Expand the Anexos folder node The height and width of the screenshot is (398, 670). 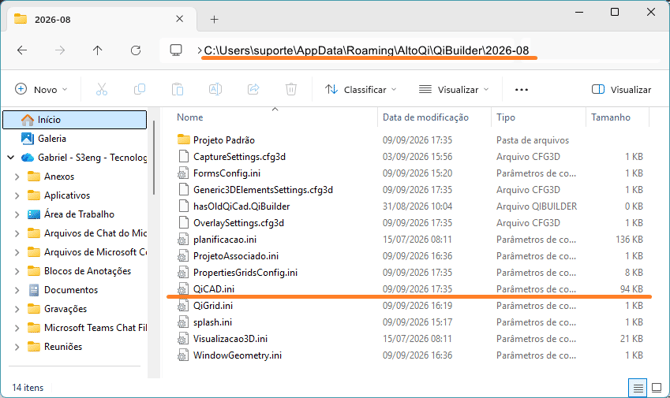tap(17, 177)
